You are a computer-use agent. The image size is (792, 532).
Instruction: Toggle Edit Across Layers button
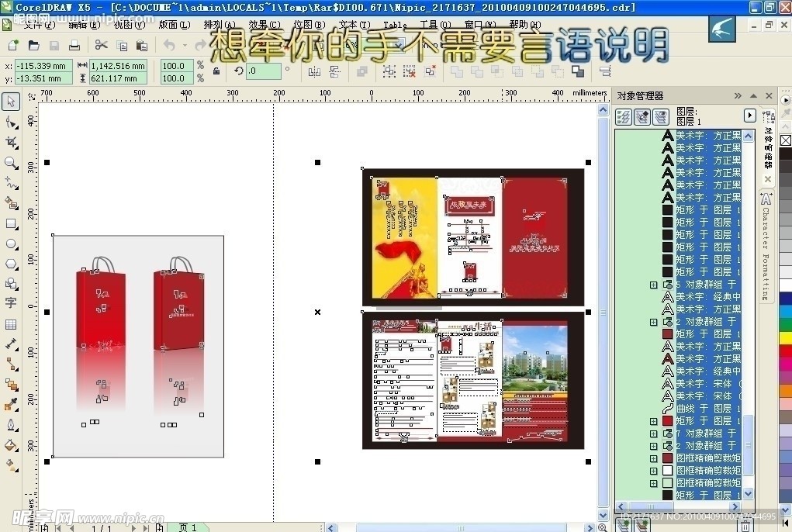click(642, 116)
